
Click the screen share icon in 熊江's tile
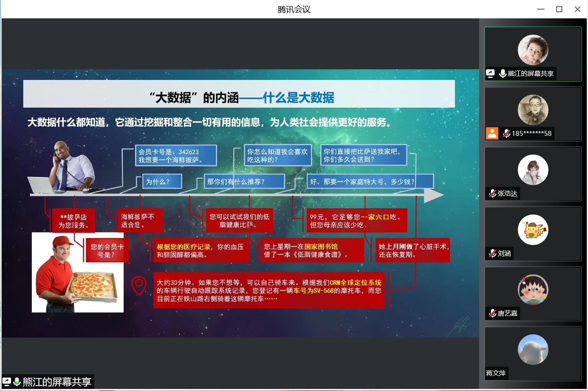(490, 73)
